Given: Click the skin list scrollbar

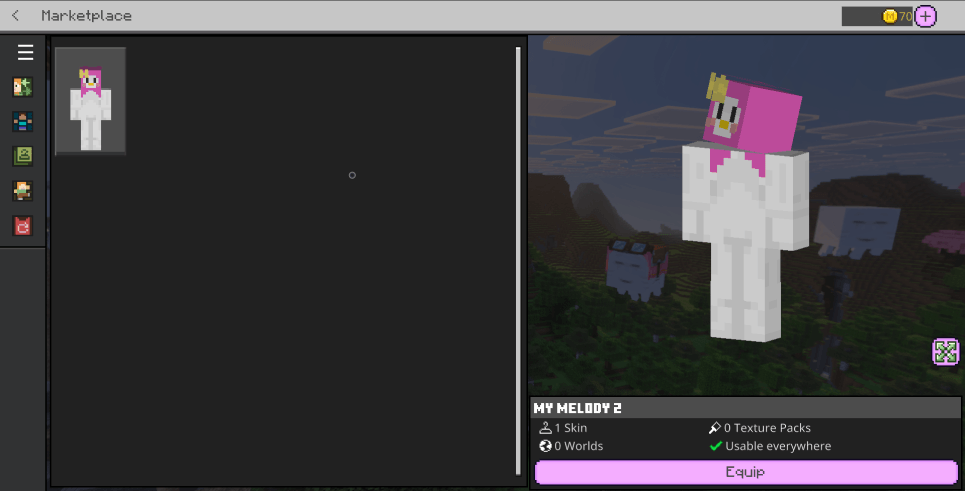Looking at the screenshot, I should click(x=518, y=261).
